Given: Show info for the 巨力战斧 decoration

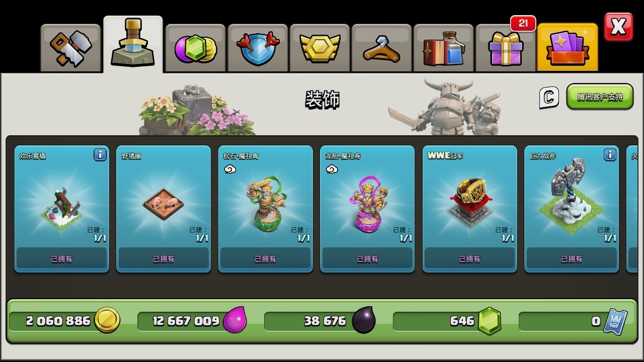Looking at the screenshot, I should tap(610, 155).
